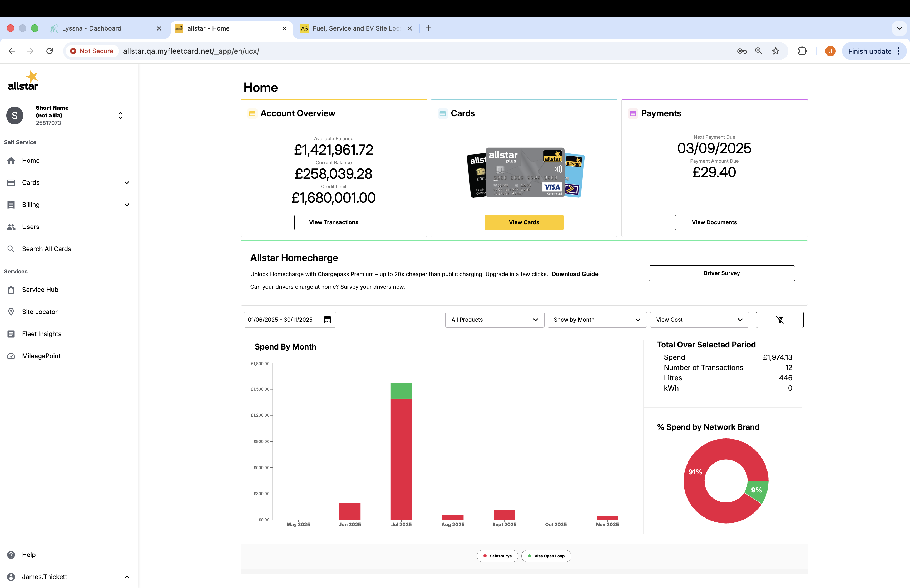Open the account switcher for Short Name
The image size is (910, 588).
(x=120, y=115)
